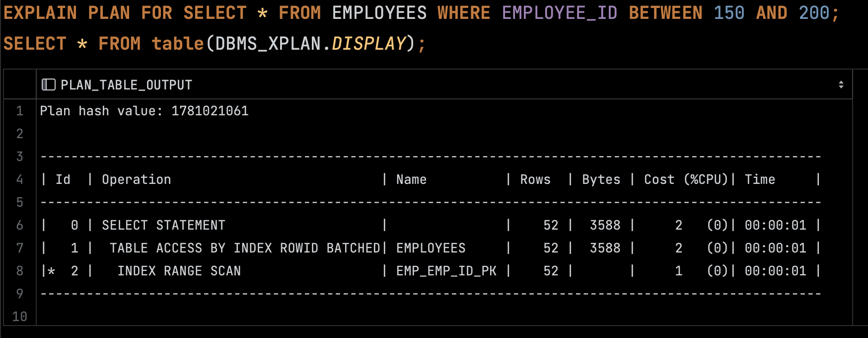Screen dimensions: 868x338
Task: Select row number 9 in the gutter
Action: pos(20,294)
